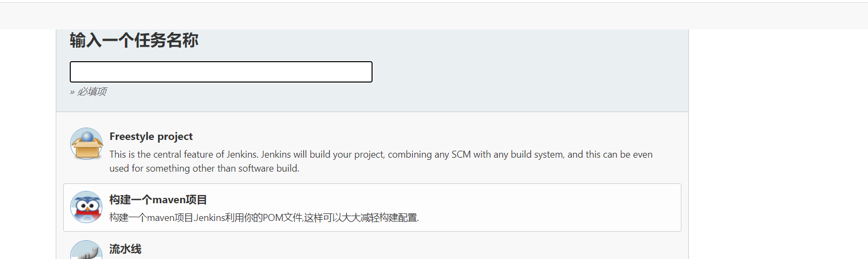
Task: Select the Freestyle project title
Action: tap(151, 137)
